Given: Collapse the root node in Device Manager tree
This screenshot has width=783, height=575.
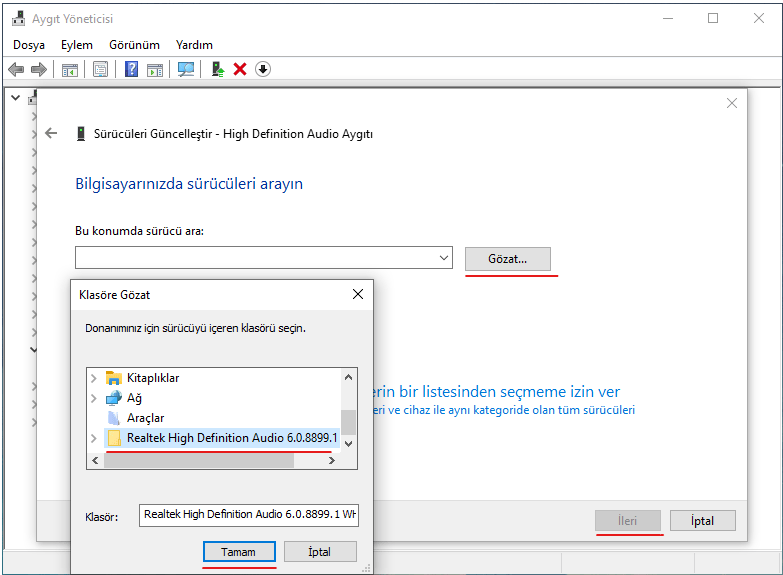Looking at the screenshot, I should coord(15,97).
